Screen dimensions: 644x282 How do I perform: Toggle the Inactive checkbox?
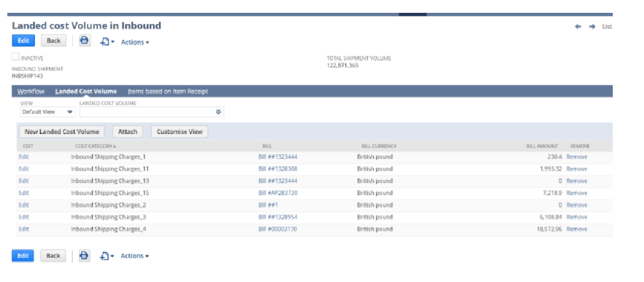point(15,57)
